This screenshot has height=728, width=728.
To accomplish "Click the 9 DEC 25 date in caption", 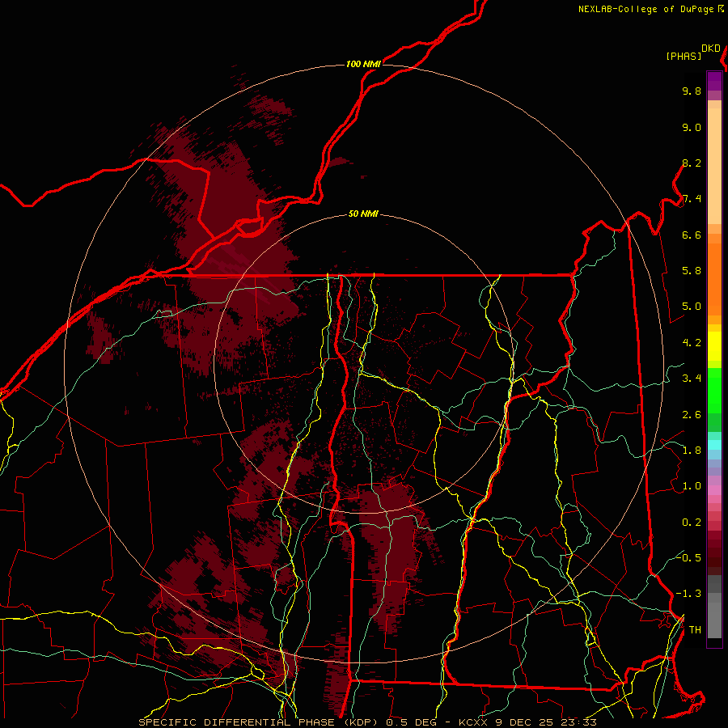I will click(x=526, y=722).
